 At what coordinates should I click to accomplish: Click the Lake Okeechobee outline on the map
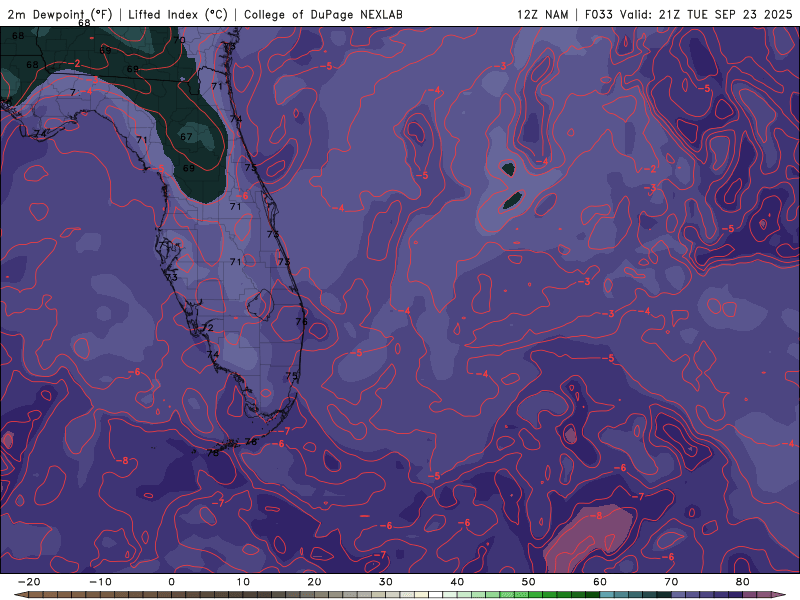click(x=260, y=305)
